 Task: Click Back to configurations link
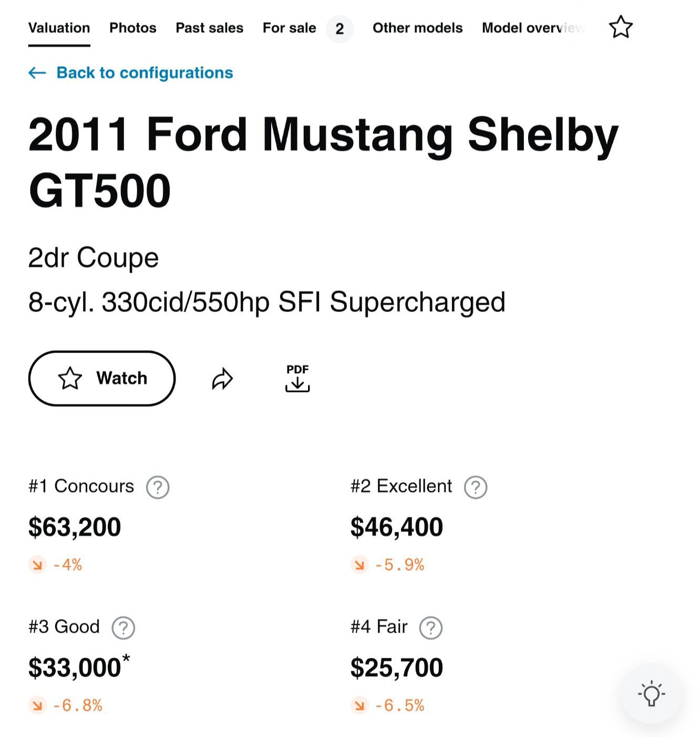145,73
